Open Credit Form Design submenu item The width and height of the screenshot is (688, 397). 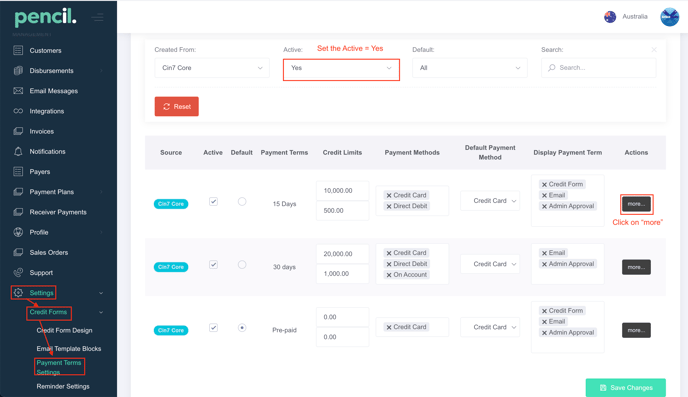[64, 330]
